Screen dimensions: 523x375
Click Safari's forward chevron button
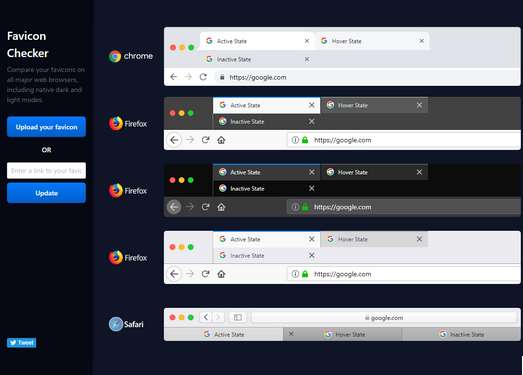tap(218, 317)
